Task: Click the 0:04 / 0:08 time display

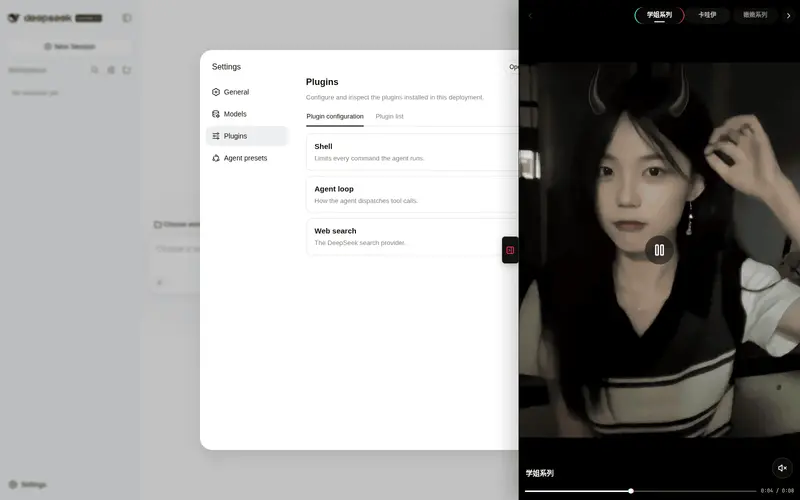Action: [778, 491]
